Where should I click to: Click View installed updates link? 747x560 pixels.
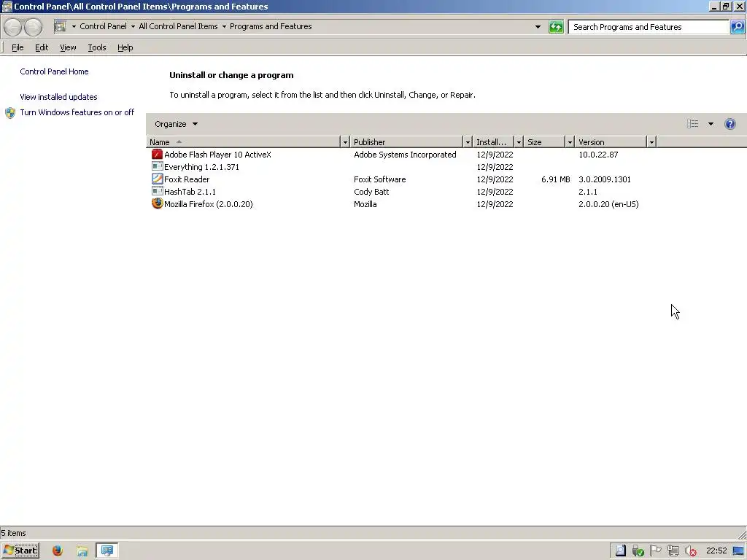point(58,97)
